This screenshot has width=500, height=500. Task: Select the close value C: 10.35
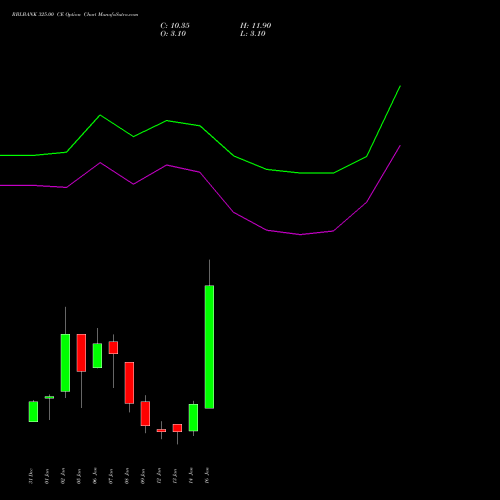[x=175, y=26]
